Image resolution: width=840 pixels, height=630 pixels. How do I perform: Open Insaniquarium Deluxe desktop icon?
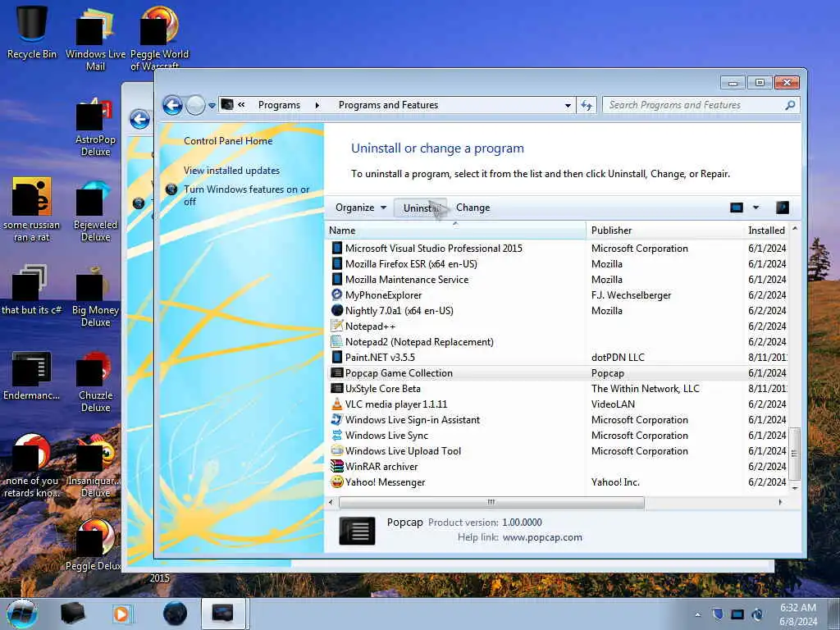95,467
